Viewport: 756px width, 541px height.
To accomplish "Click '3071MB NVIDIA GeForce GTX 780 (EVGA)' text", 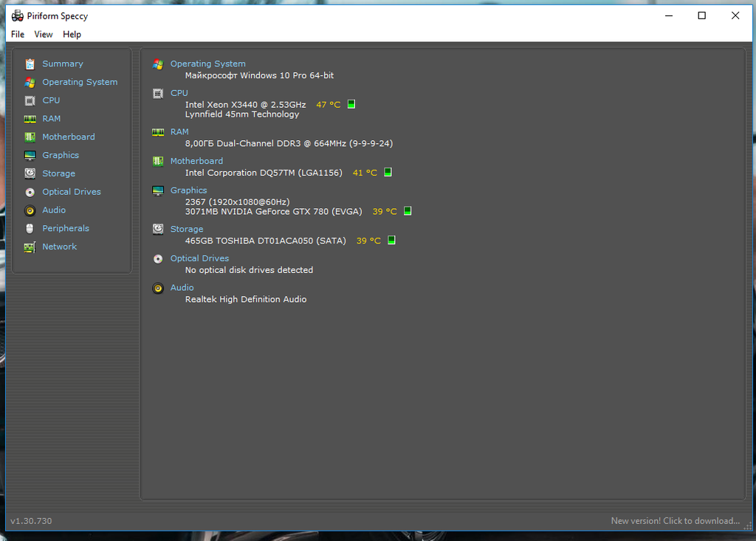I will click(274, 212).
